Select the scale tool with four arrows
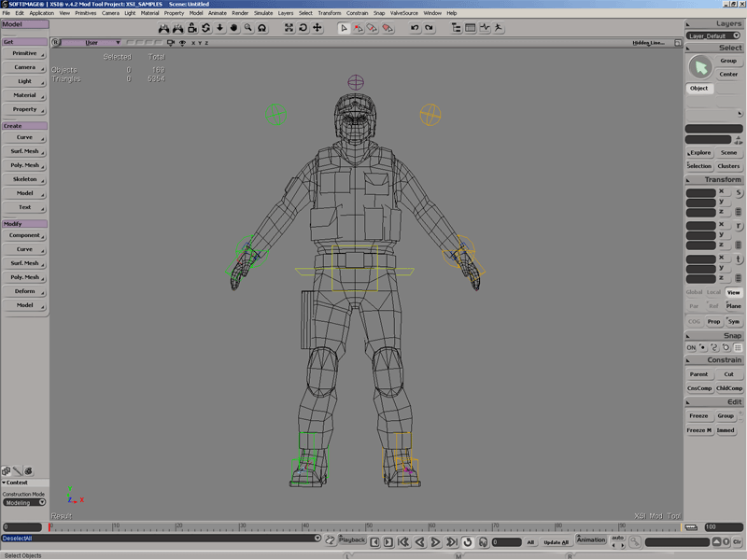747x560 pixels. [289, 28]
